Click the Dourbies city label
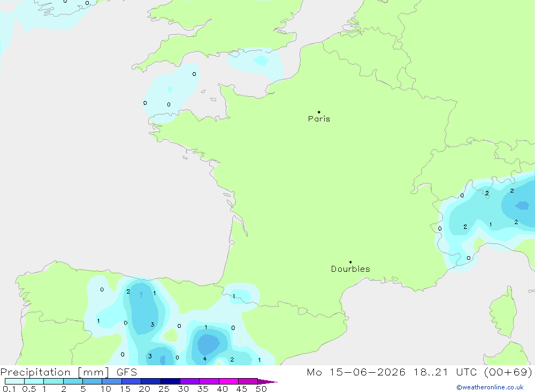Screen dimensions: 535x392 (350, 269)
